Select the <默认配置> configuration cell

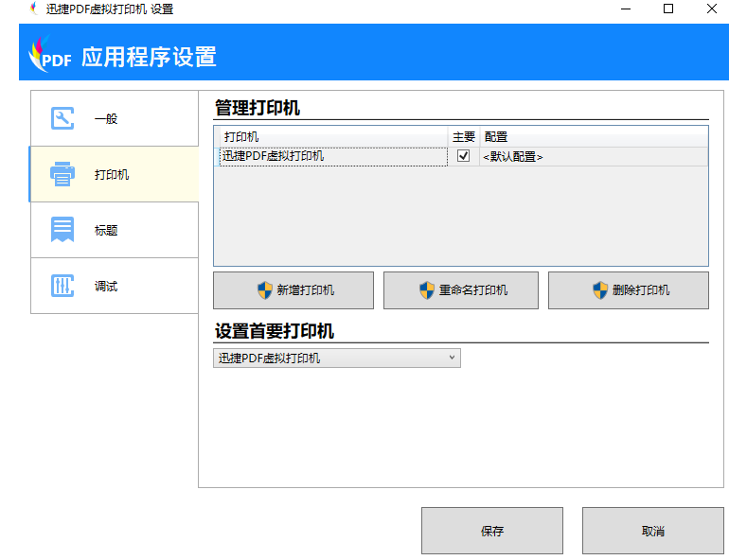click(x=594, y=157)
